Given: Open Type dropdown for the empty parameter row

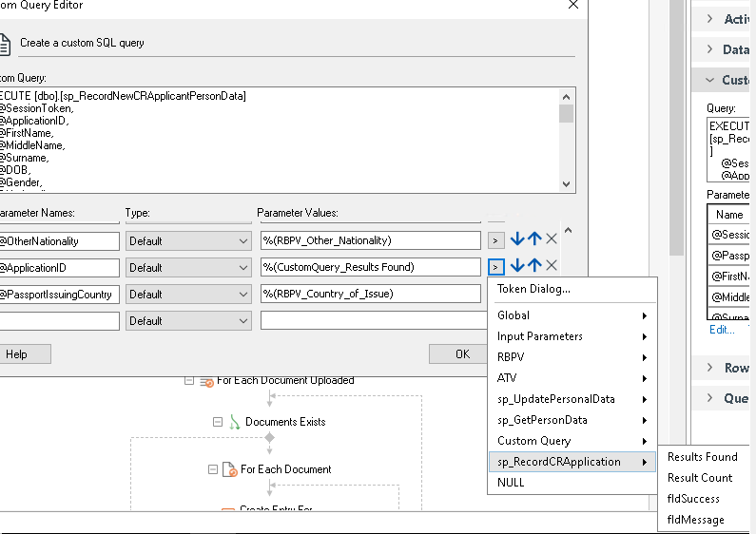Looking at the screenshot, I should 188,321.
